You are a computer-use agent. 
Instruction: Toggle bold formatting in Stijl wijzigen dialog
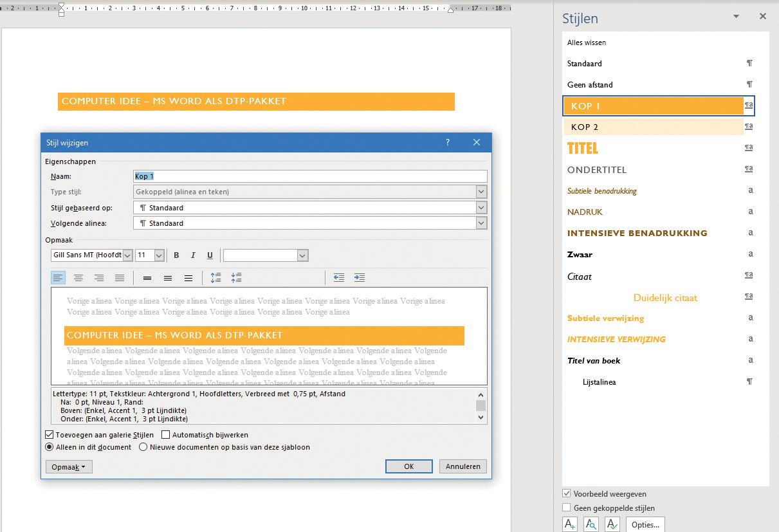click(176, 255)
